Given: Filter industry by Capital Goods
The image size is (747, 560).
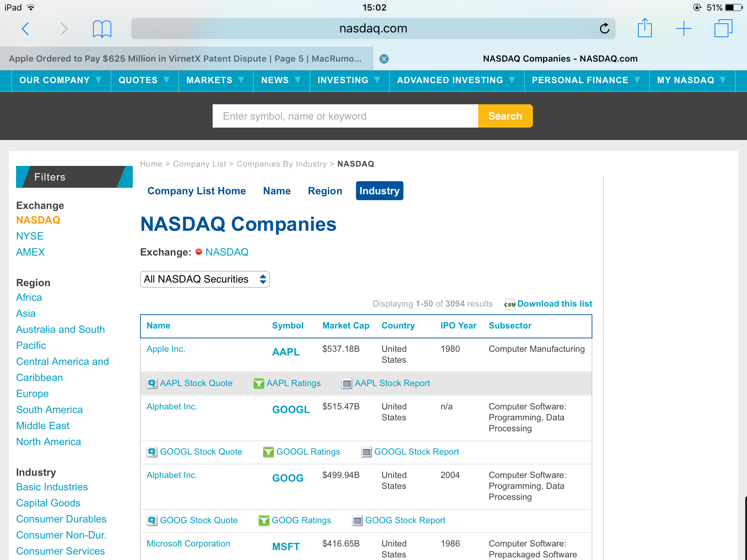Looking at the screenshot, I should click(48, 503).
